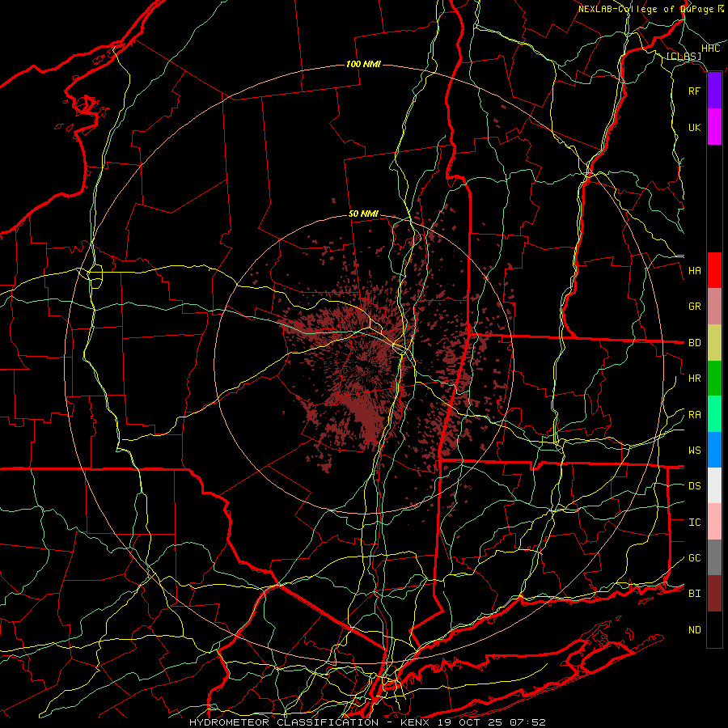This screenshot has height=728, width=728.
Task: Click the blue WS legend swatch
Action: [714, 450]
